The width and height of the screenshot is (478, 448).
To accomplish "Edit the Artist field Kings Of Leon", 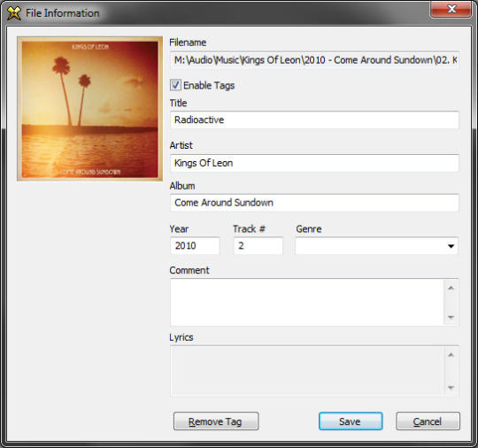I will (x=314, y=163).
